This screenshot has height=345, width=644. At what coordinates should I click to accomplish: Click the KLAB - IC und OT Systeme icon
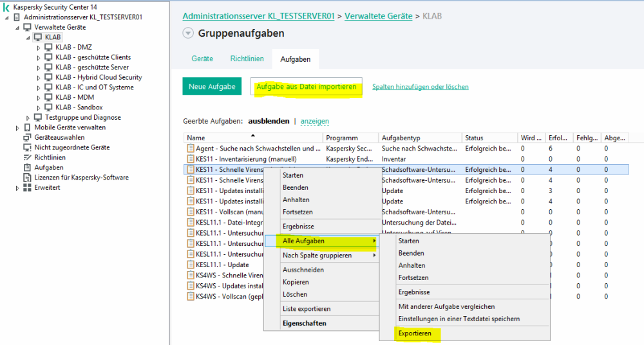[x=48, y=87]
